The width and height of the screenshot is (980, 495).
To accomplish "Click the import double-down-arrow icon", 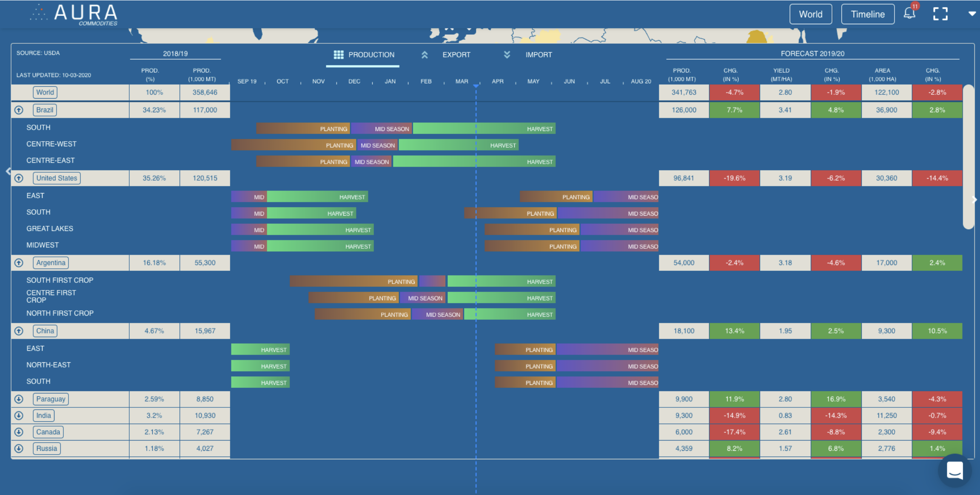I will [x=507, y=54].
